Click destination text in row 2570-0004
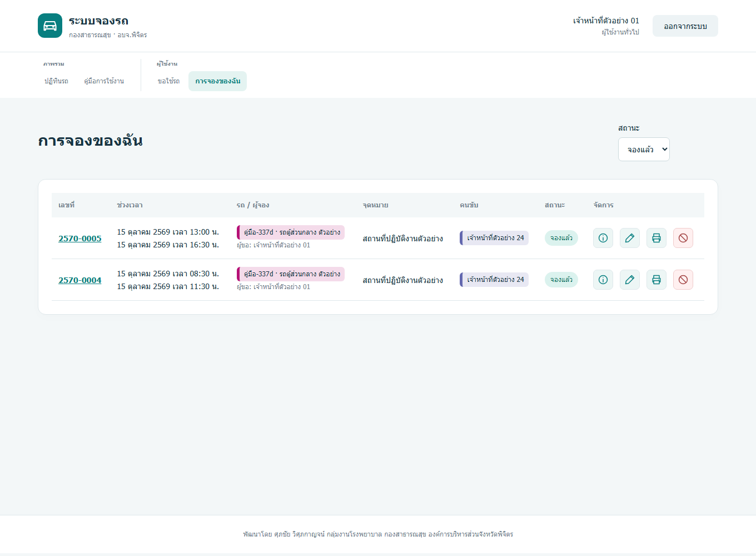756x556 pixels. click(x=402, y=280)
